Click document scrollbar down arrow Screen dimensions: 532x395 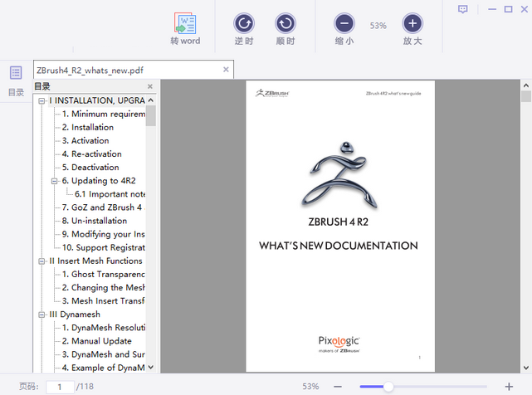click(x=526, y=368)
